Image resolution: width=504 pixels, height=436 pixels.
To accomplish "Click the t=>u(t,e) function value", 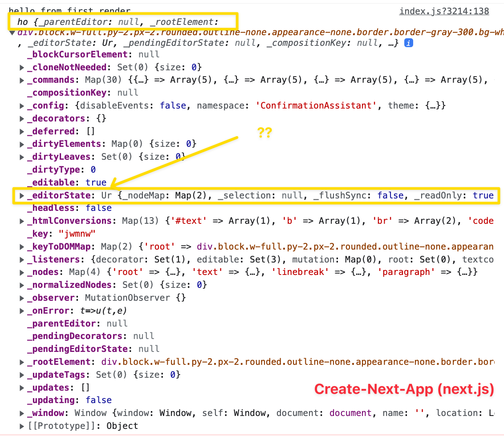I will (103, 311).
